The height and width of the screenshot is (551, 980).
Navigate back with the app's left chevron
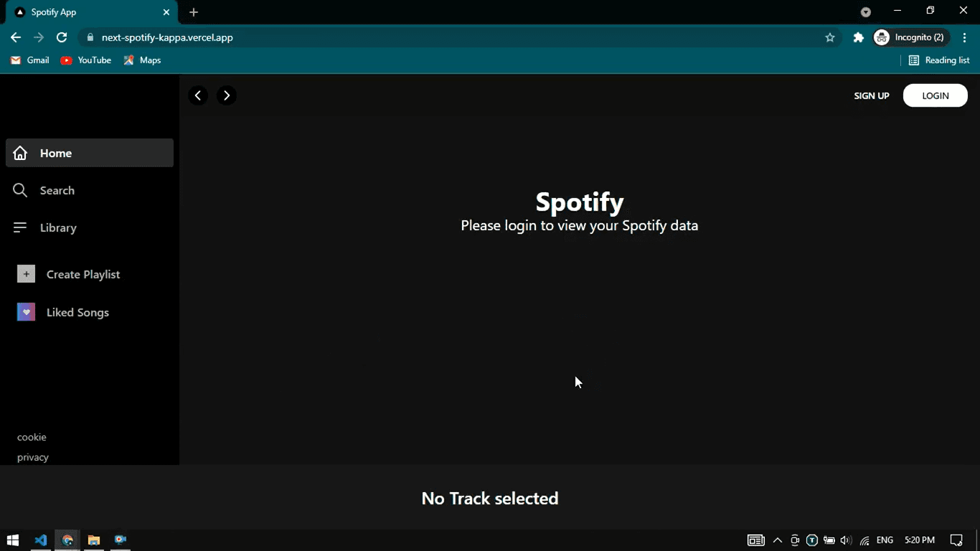coord(198,95)
